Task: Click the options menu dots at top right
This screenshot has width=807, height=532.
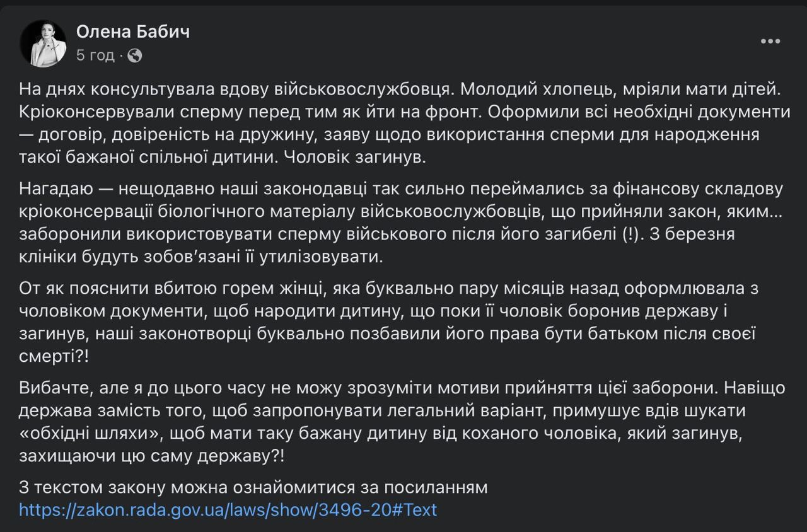Action: click(x=769, y=42)
